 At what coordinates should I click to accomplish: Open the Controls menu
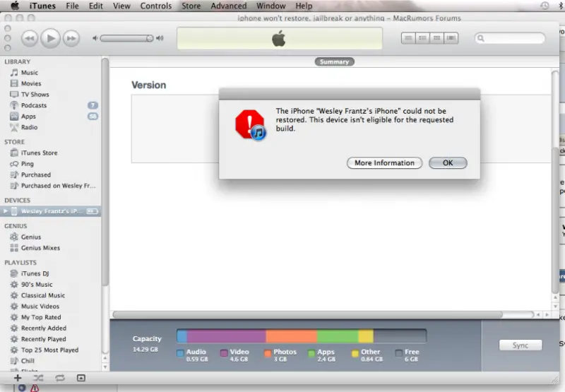(x=155, y=6)
